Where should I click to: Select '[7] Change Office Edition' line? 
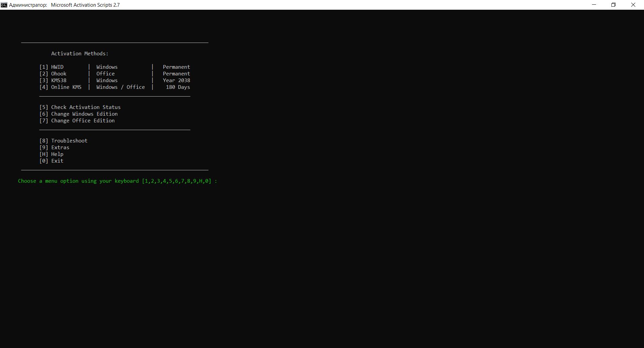tap(77, 121)
